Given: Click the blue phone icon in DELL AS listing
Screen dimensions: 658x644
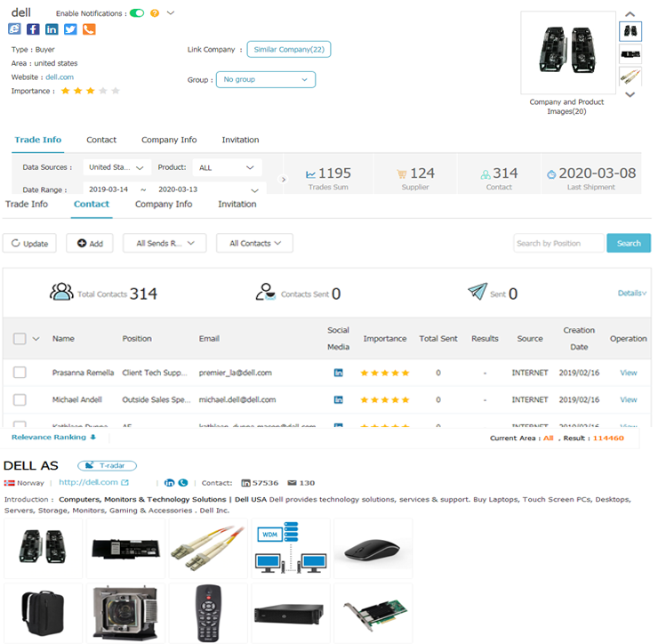Looking at the screenshot, I should [183, 483].
